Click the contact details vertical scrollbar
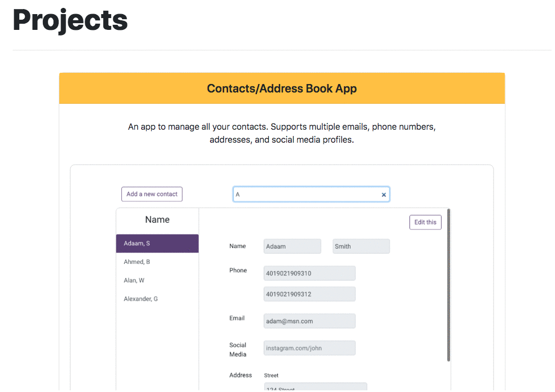Image resolution: width=555 pixels, height=392 pixels. pyautogui.click(x=448, y=285)
